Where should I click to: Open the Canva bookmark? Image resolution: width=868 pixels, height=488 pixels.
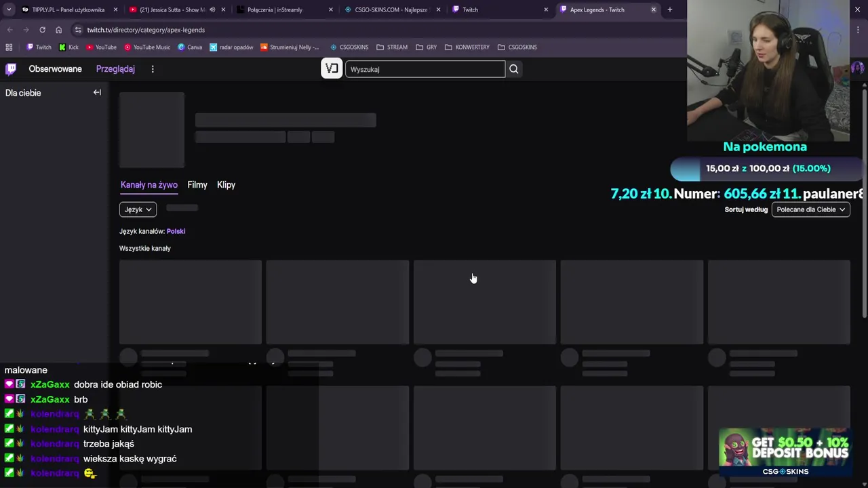(190, 47)
